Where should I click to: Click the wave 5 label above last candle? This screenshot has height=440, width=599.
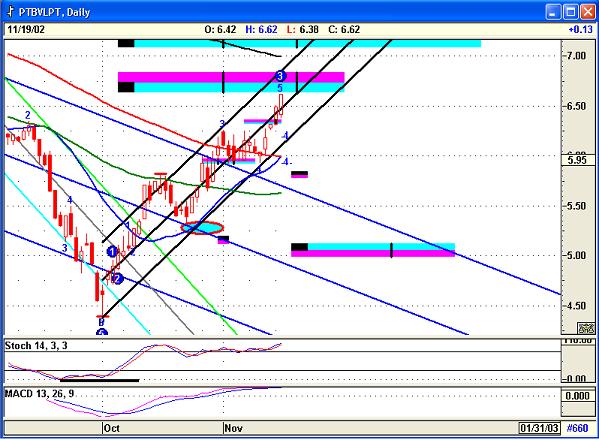(x=280, y=89)
